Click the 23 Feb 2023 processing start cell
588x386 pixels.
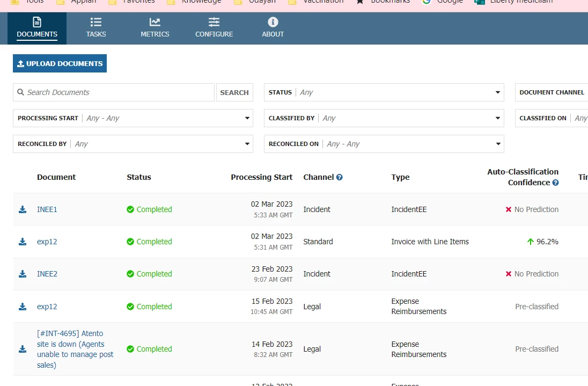point(272,274)
